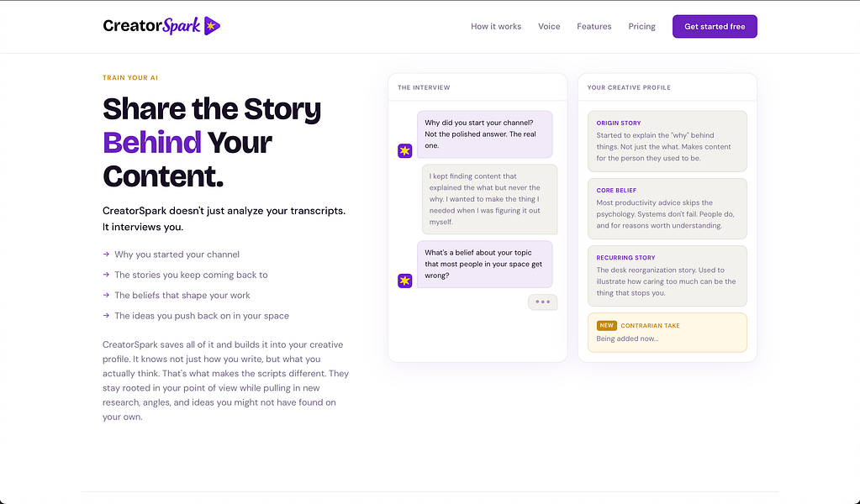Click the NEW badge on Contrarian Take

[607, 325]
